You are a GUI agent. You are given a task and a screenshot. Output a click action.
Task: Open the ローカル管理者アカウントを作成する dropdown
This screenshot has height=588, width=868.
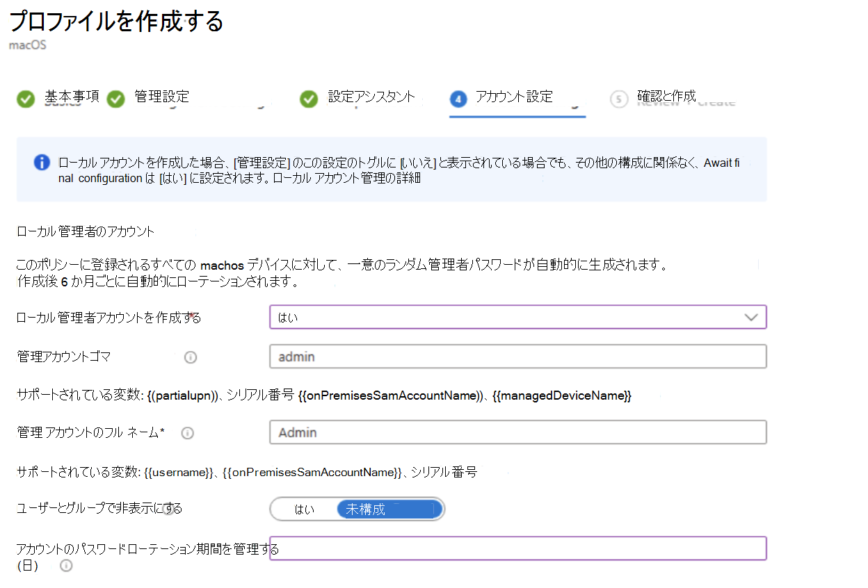517,317
